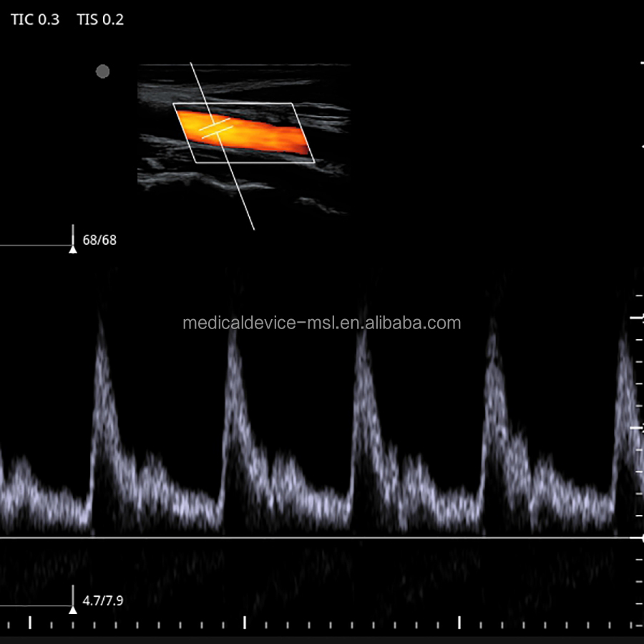Click the 4.7/7.9 value label
Image resolution: width=644 pixels, height=644 pixels.
102,601
